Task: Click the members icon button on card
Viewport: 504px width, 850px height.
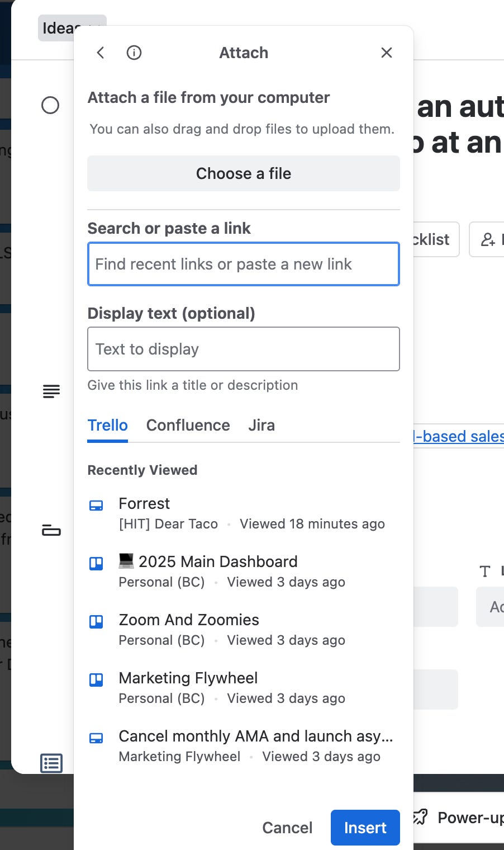Action: [x=487, y=239]
